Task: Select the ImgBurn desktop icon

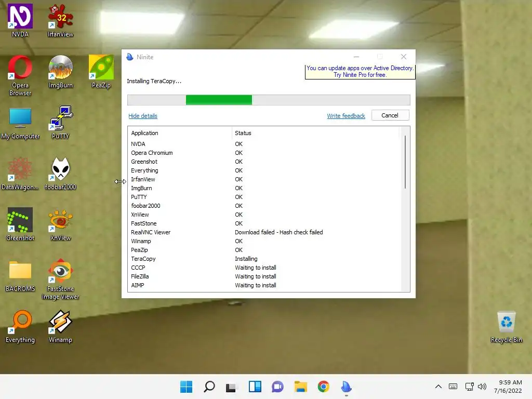Action: 60,72
